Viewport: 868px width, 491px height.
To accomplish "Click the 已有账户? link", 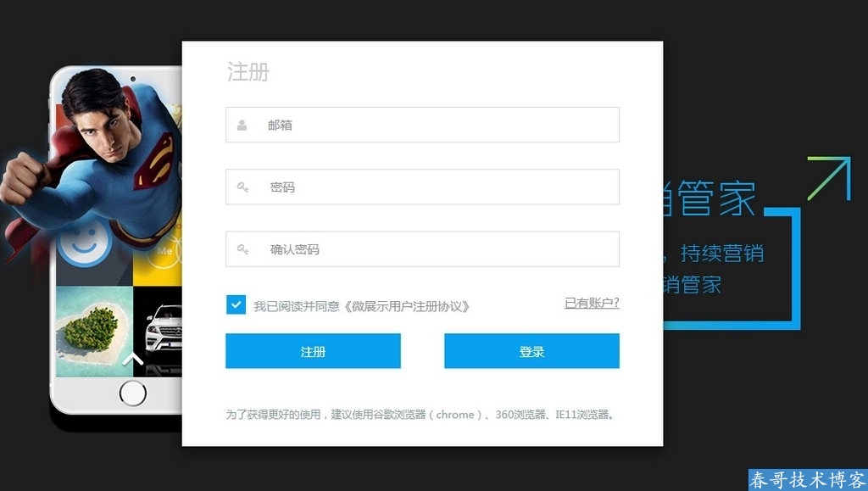I will pos(592,303).
